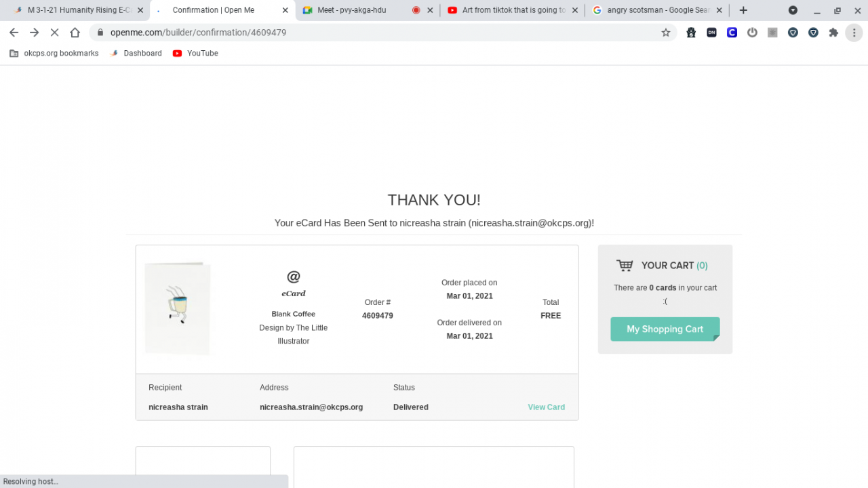Open the View Card link
Screen dimensions: 868x488
point(546,407)
